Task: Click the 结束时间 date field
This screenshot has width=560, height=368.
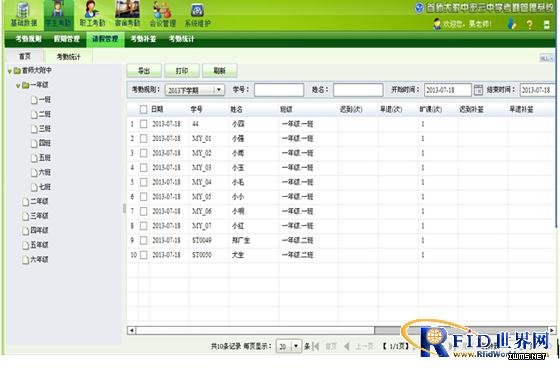Action: (538, 90)
